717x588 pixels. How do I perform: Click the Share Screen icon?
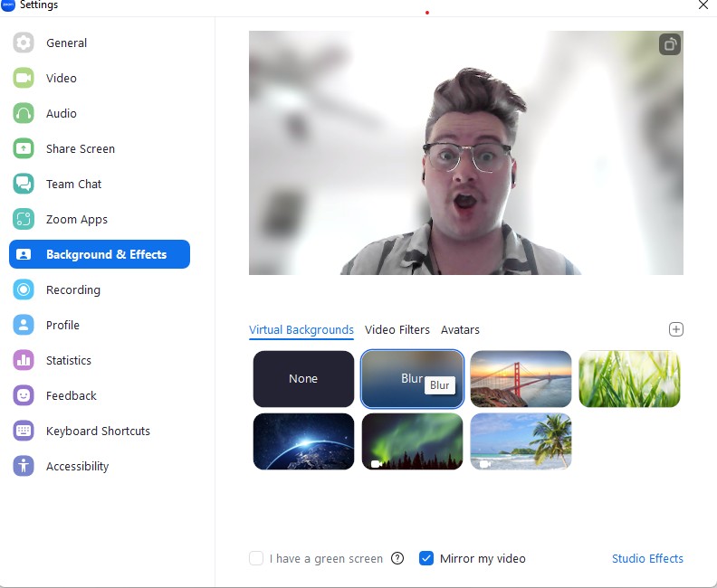24,148
